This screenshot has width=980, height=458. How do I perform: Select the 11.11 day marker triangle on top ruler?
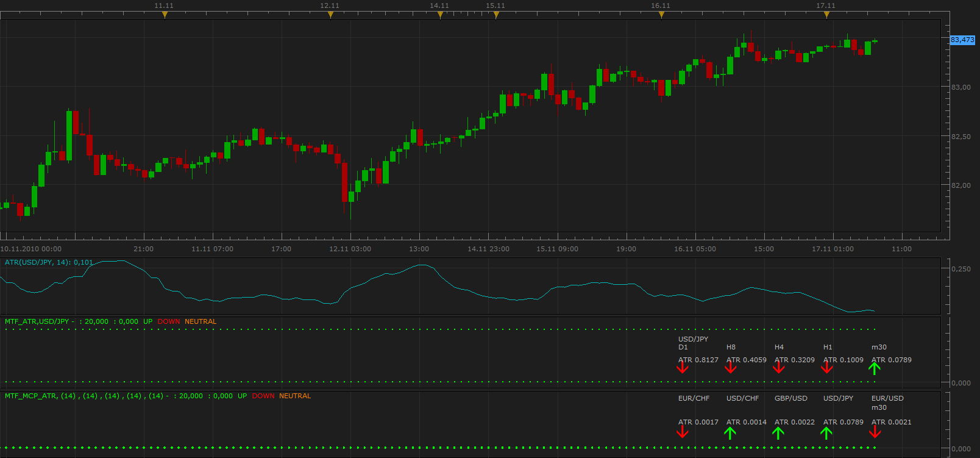pyautogui.click(x=165, y=15)
